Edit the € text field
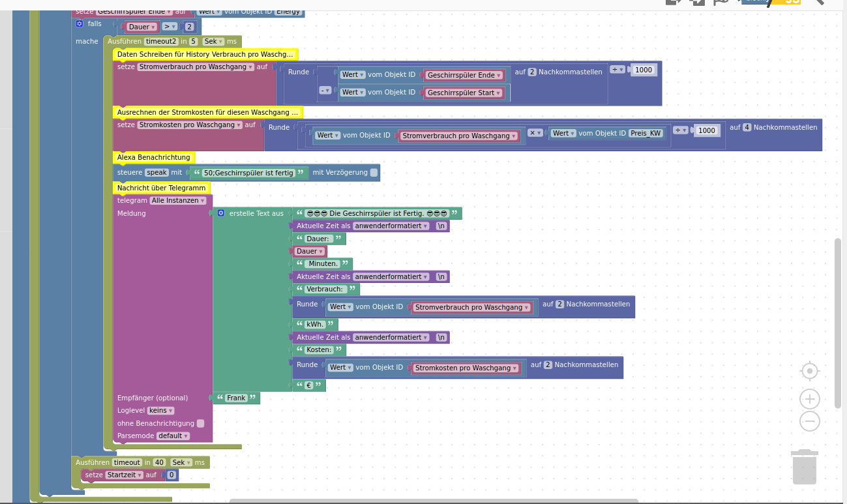This screenshot has height=504, width=847. tap(309, 385)
